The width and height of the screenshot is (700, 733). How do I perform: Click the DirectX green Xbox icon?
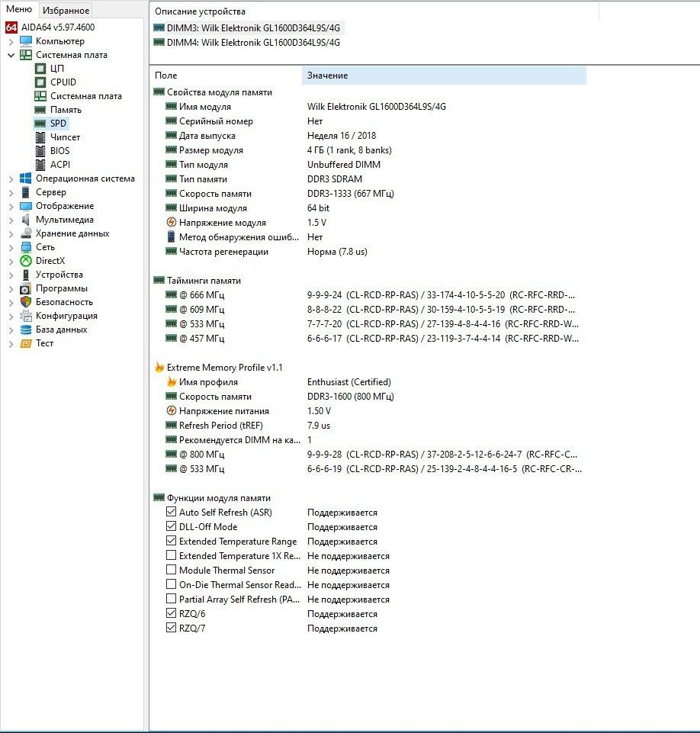pos(26,261)
